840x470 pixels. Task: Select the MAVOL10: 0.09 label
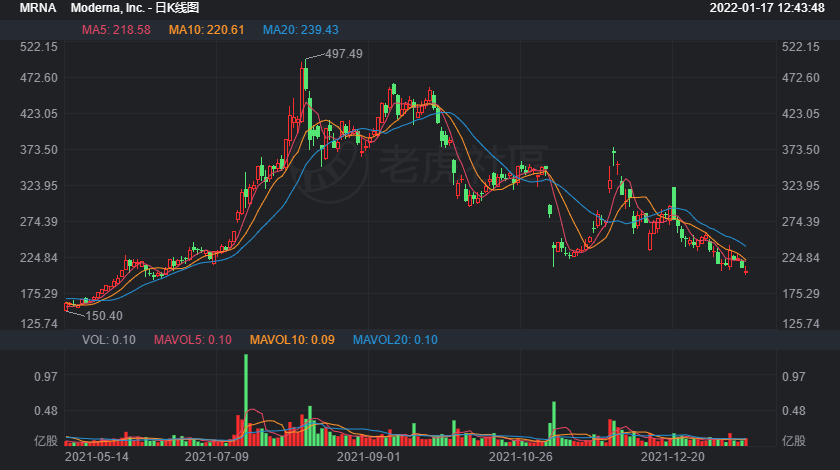[x=292, y=340]
